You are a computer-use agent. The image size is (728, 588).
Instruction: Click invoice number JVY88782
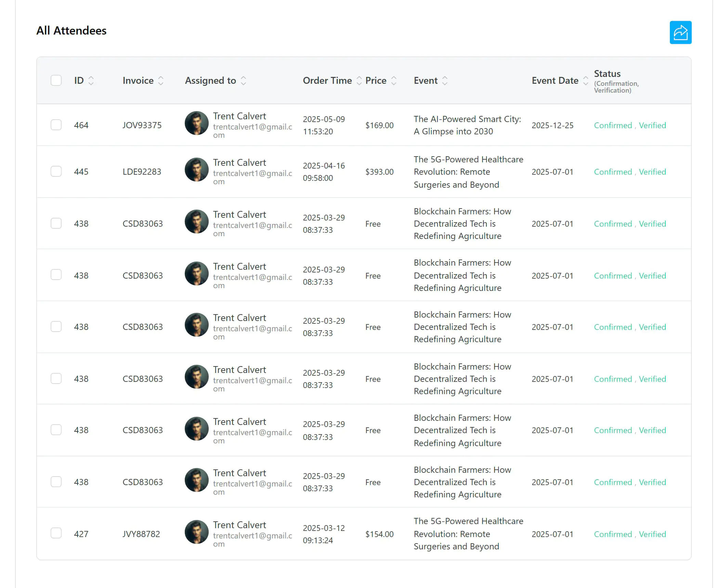pos(141,534)
